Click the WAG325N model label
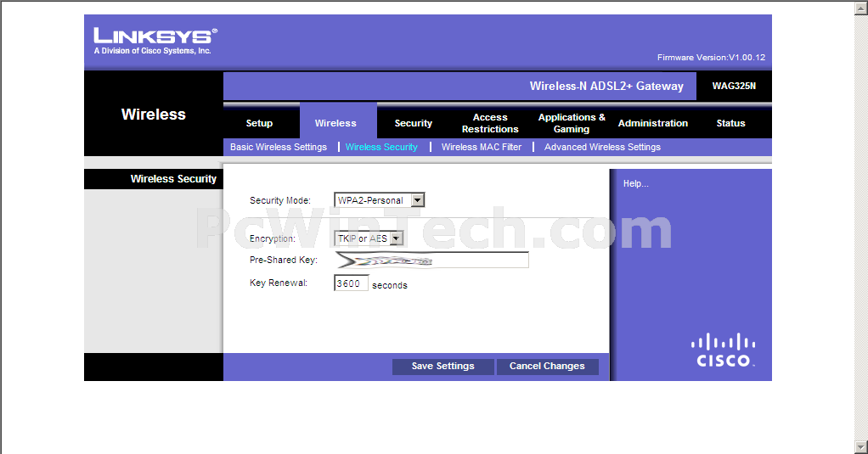The height and width of the screenshot is (454, 868). (x=734, y=86)
